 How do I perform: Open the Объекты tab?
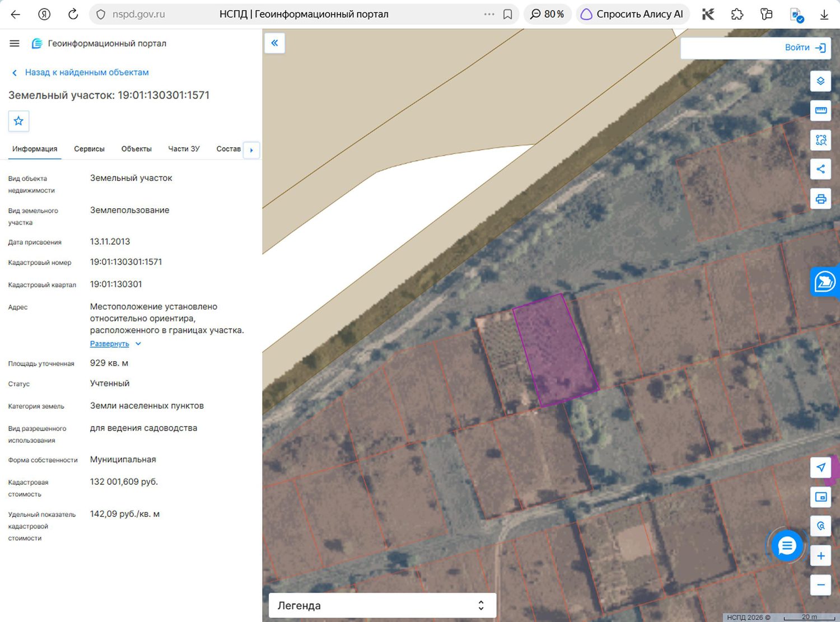click(137, 149)
